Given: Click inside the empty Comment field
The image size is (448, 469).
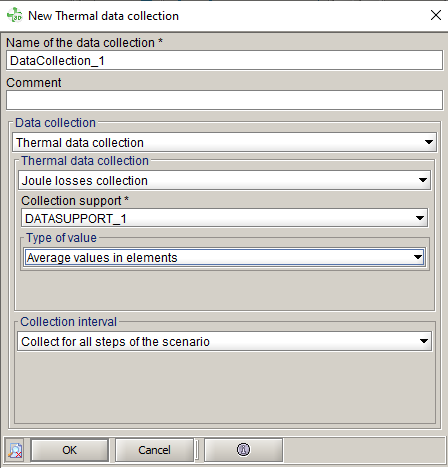Looking at the screenshot, I should coord(224,100).
